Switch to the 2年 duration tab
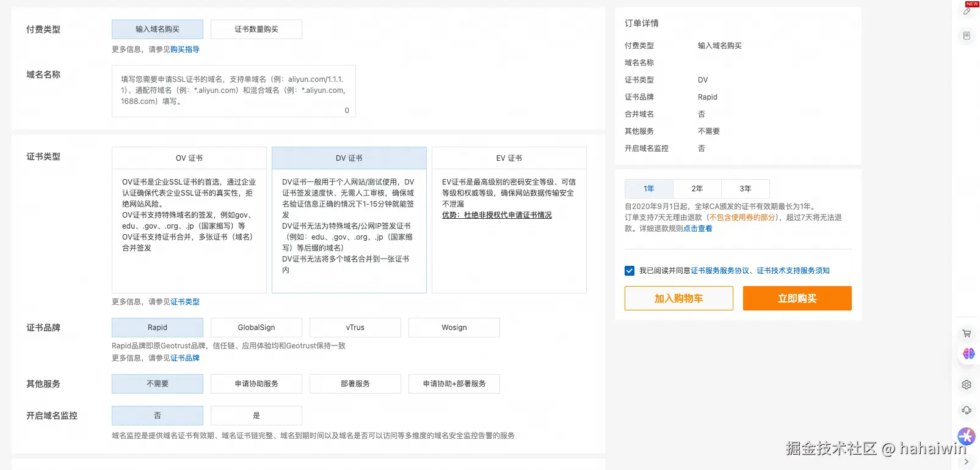This screenshot has height=470, width=980. [x=697, y=189]
